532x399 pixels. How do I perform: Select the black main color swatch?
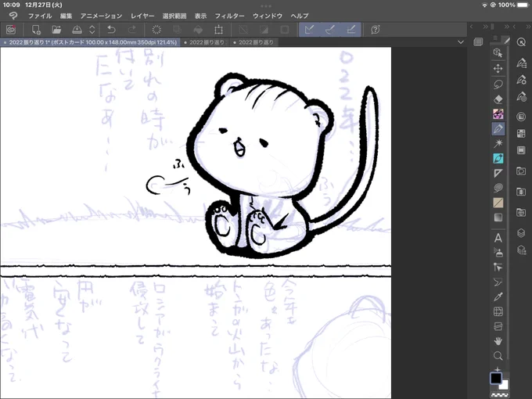[496, 378]
